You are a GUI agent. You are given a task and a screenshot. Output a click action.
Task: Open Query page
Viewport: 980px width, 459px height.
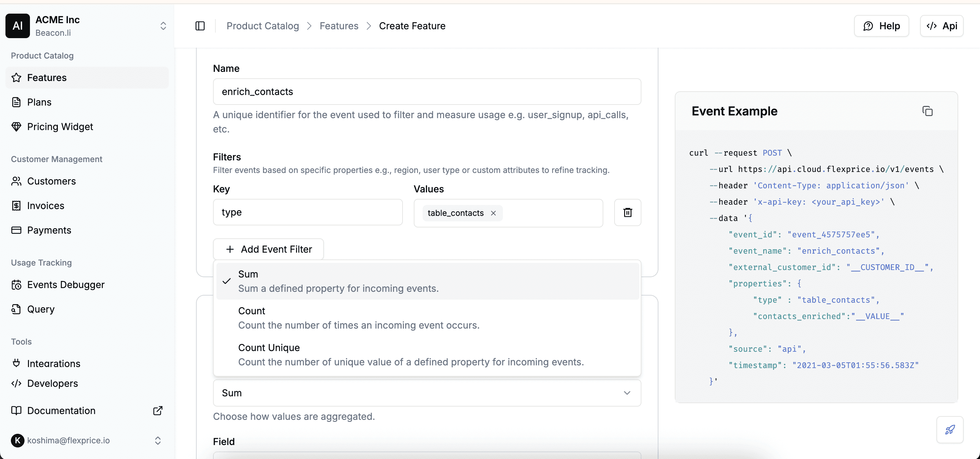coord(87,309)
